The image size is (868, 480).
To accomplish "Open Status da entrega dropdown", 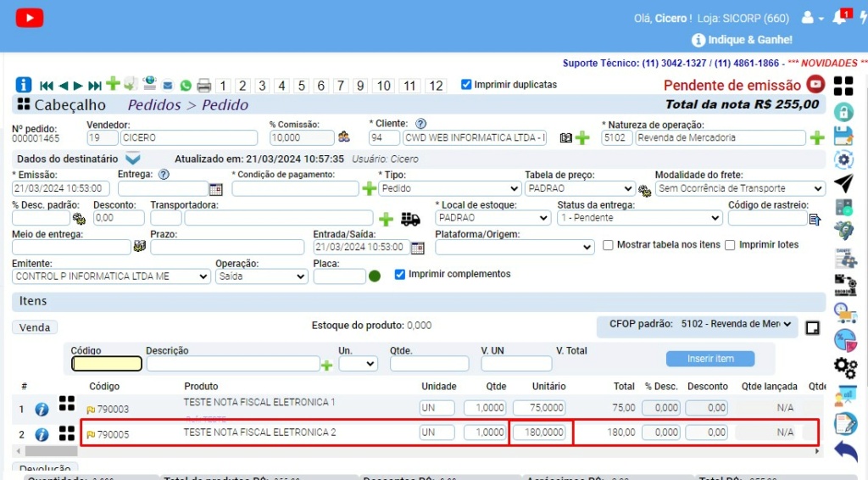I will pyautogui.click(x=639, y=218).
